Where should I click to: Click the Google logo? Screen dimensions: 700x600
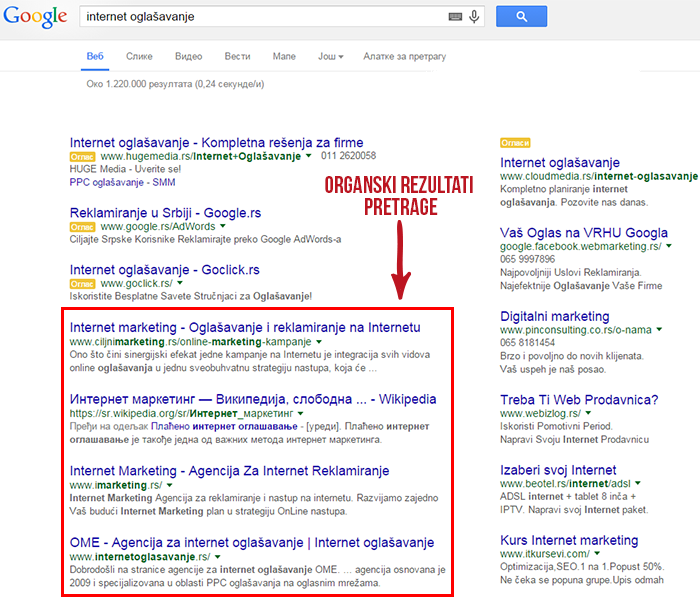35,17
